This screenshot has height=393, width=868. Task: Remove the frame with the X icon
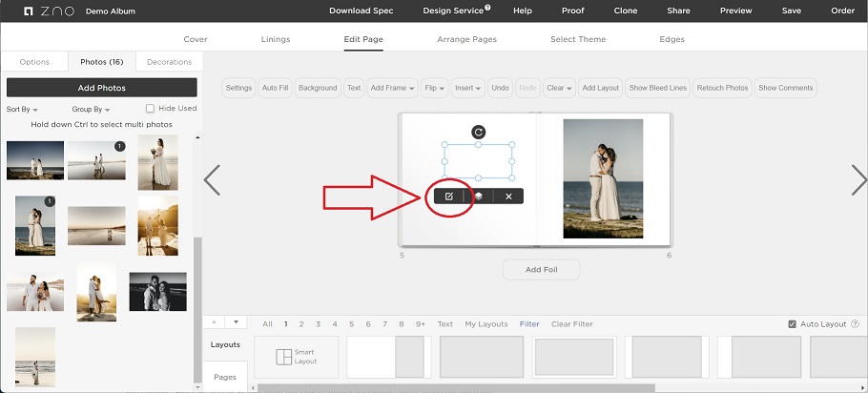[x=508, y=196]
